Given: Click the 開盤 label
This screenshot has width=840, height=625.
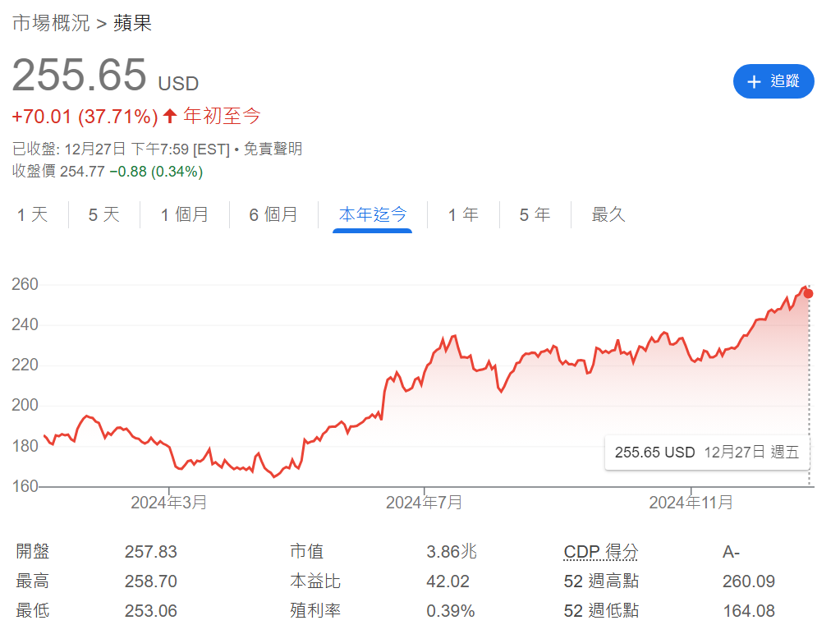Looking at the screenshot, I should point(33,551).
